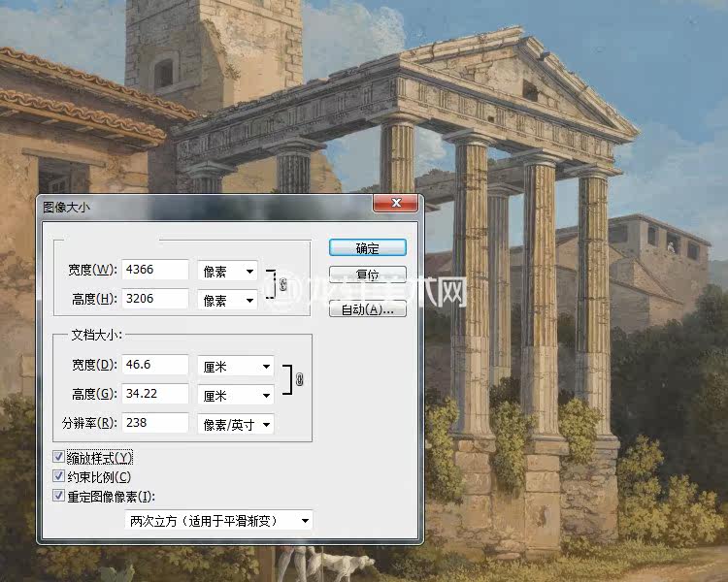Open the resolution unit dropdown 像素/英寸

point(236,424)
